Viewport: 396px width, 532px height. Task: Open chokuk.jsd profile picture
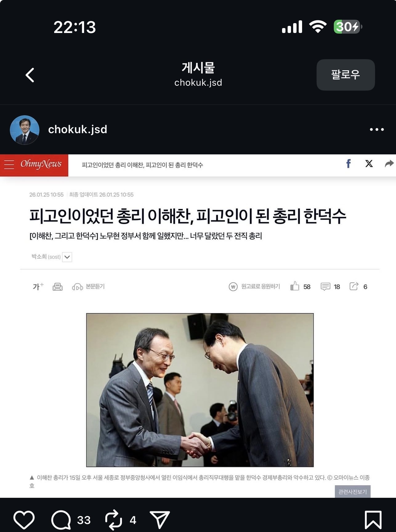click(25, 130)
